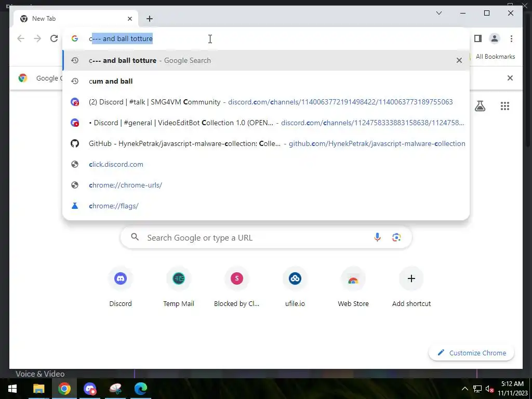Select the click.discord.com suggestion
532x399 pixels.
coord(267,164)
